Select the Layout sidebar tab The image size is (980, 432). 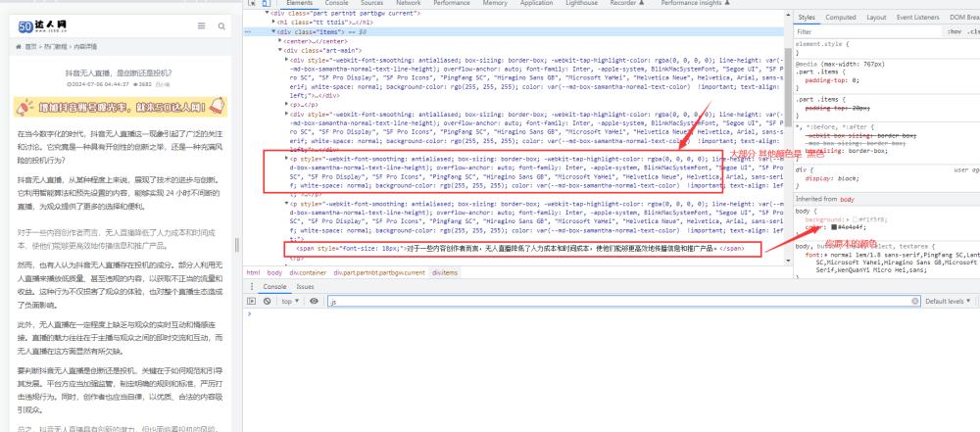point(876,17)
